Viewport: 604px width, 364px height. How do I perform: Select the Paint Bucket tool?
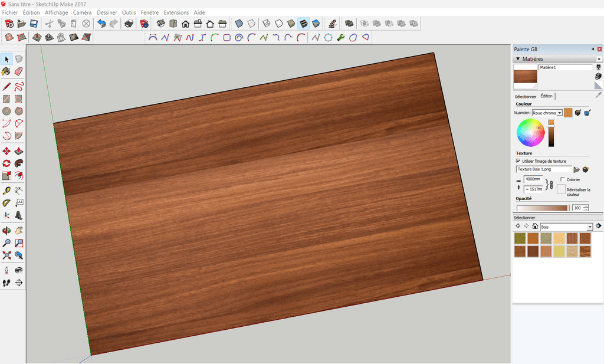click(6, 71)
